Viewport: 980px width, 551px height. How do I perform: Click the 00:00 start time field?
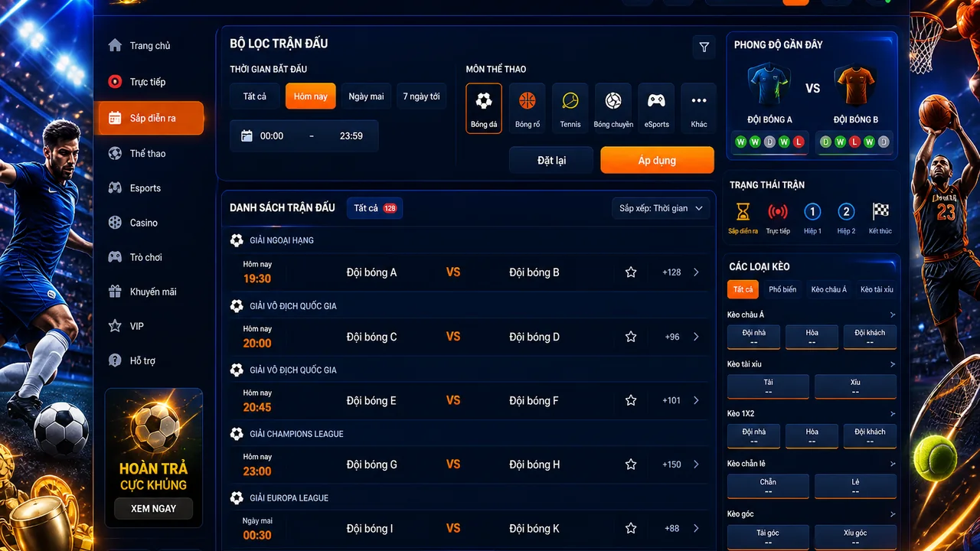coord(272,136)
